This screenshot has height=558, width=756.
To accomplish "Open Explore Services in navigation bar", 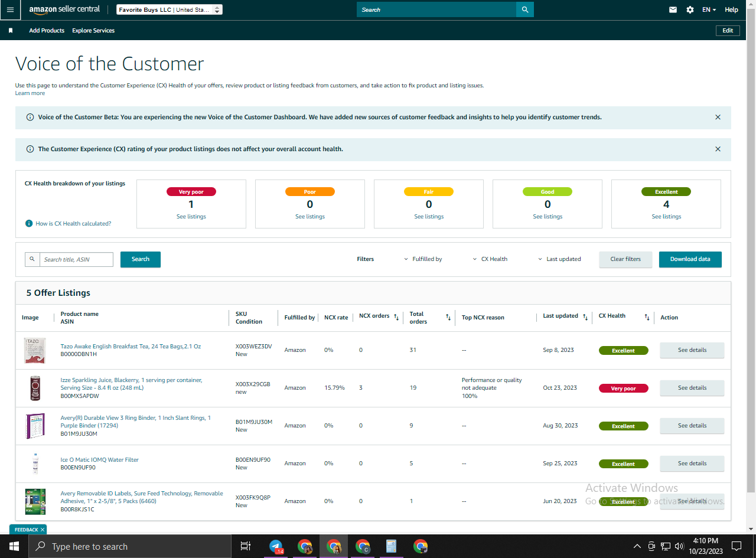I will click(x=93, y=31).
